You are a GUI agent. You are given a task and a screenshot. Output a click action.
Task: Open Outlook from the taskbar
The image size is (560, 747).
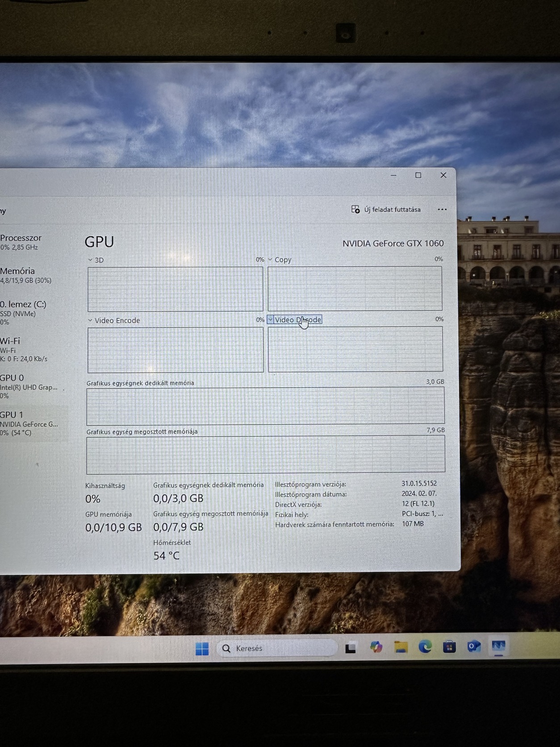point(474,646)
